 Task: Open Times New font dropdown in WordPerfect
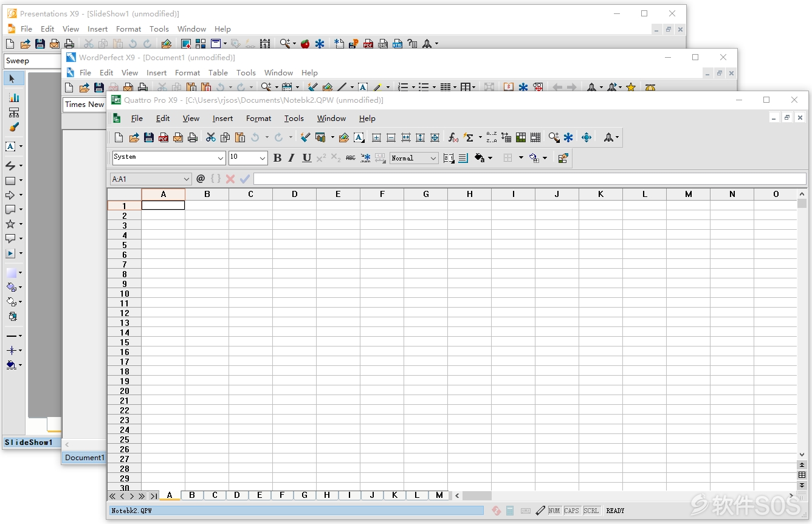pyautogui.click(x=84, y=105)
